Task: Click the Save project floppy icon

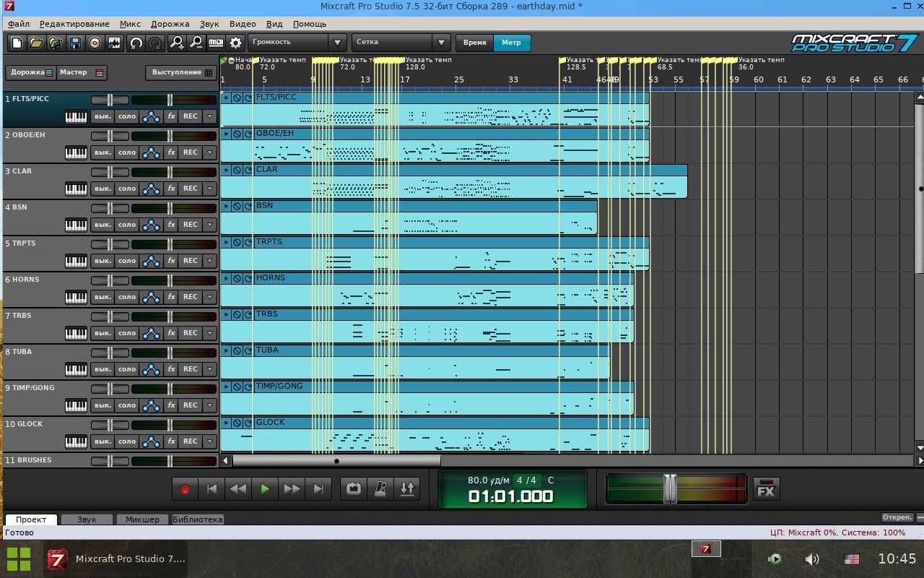Action: 75,43
